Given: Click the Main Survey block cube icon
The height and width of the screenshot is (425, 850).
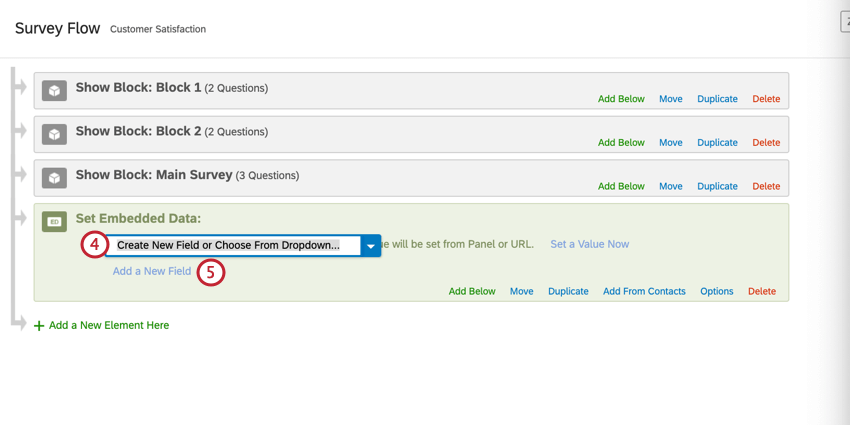Looking at the screenshot, I should pyautogui.click(x=54, y=178).
